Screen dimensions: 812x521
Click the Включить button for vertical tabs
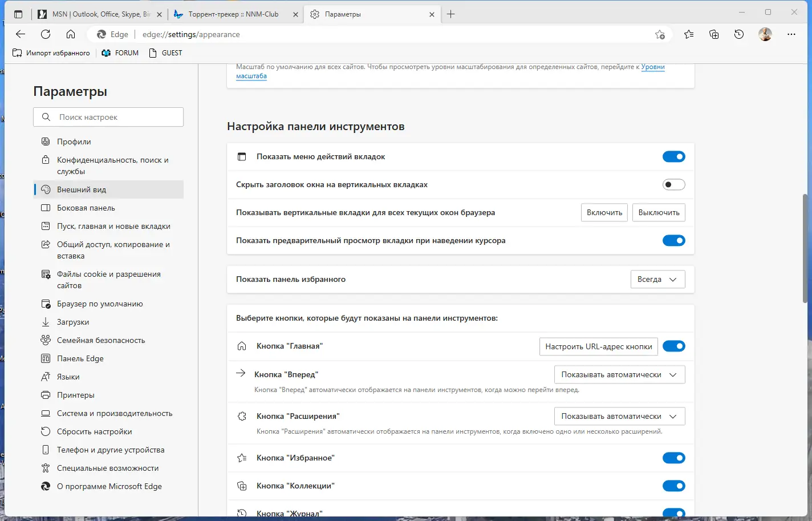coord(604,212)
